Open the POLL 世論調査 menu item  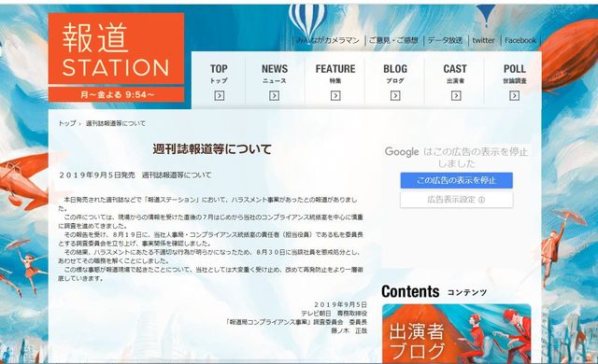pos(515,80)
